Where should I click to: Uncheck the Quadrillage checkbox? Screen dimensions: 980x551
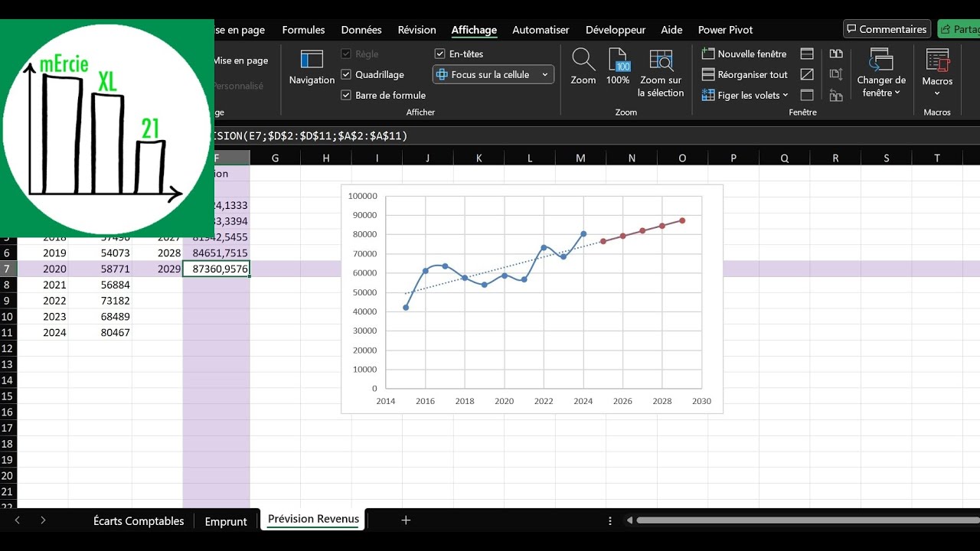(x=346, y=74)
